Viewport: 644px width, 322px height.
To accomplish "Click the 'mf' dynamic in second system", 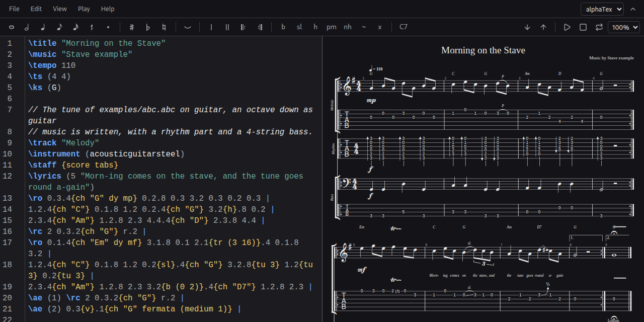I will 362,270.
